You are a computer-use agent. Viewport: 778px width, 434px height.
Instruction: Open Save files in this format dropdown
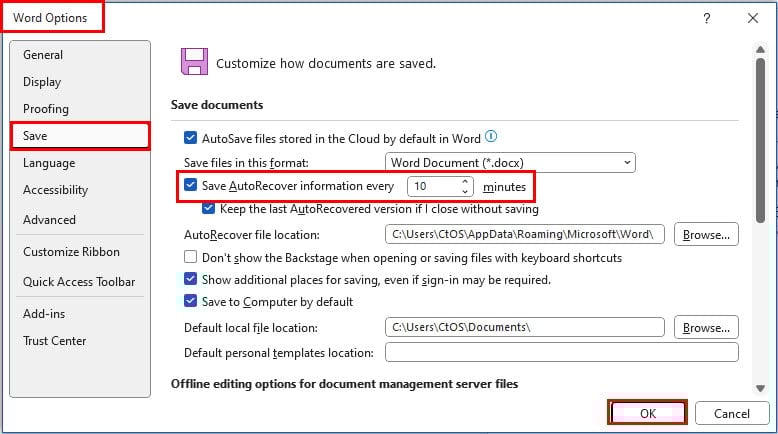(510, 163)
